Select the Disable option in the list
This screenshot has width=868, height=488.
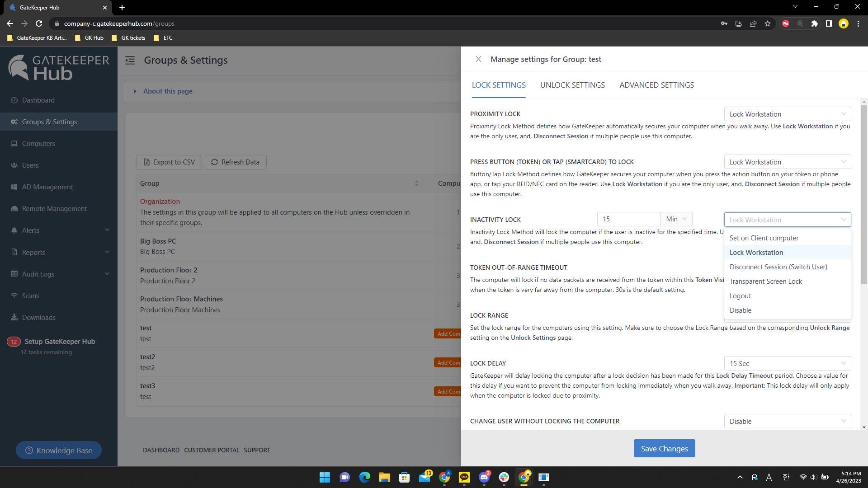[x=787, y=310]
